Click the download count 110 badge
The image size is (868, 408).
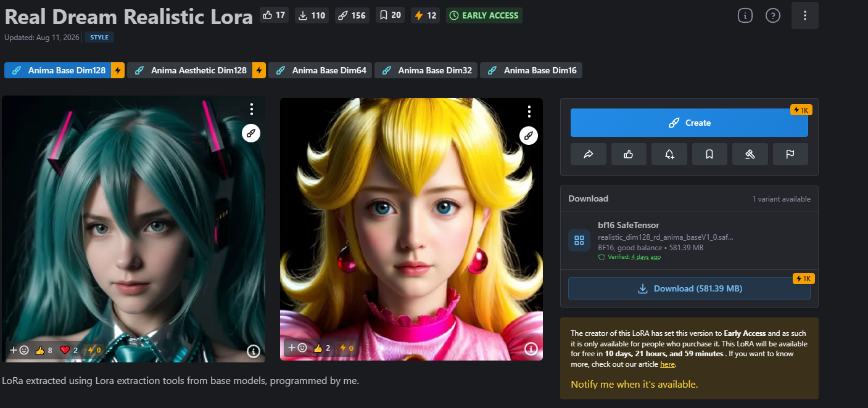pos(312,15)
